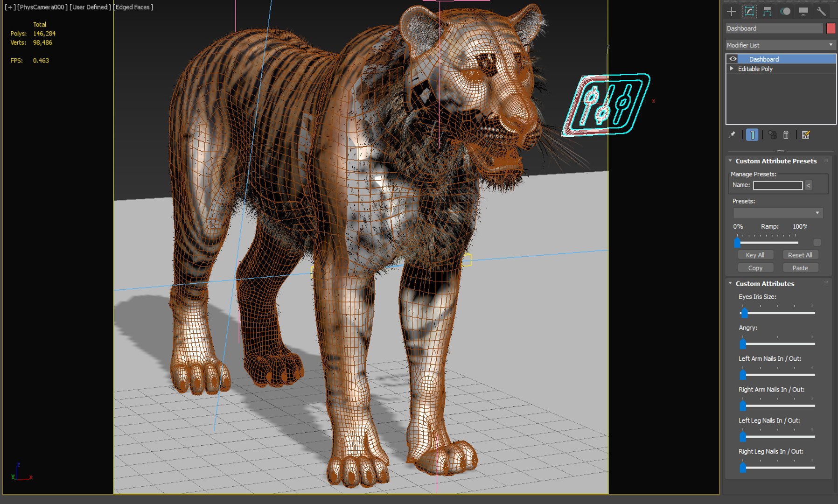This screenshot has width=838, height=504.
Task: Toggle Make Unique in modifier stack
Action: pyautogui.click(x=771, y=135)
